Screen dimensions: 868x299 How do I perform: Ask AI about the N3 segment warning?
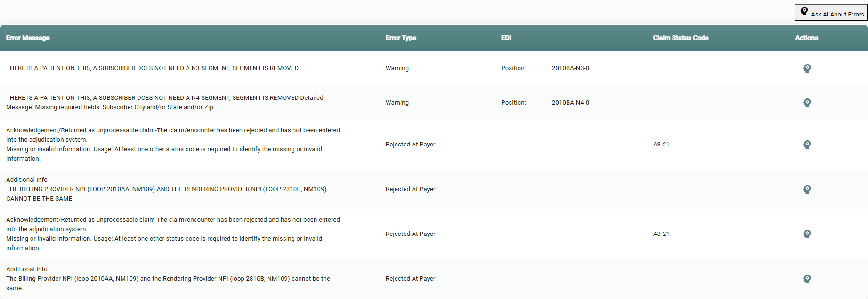pos(807,68)
